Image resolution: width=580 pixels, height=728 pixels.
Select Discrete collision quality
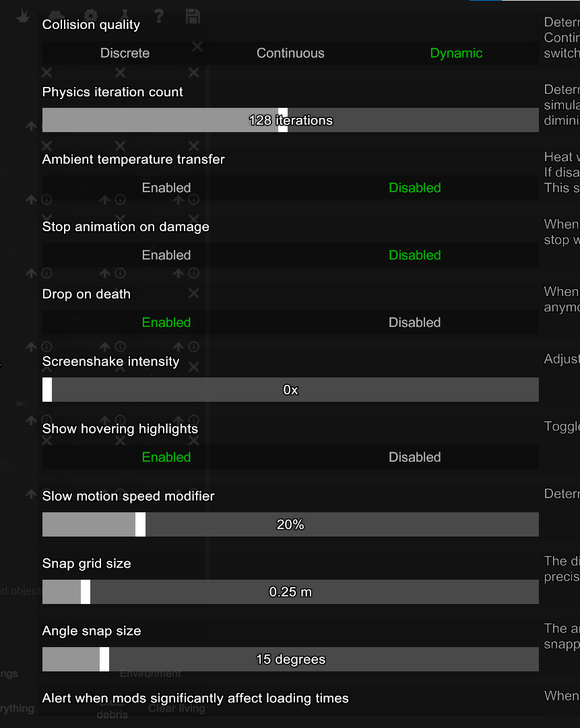click(x=125, y=53)
